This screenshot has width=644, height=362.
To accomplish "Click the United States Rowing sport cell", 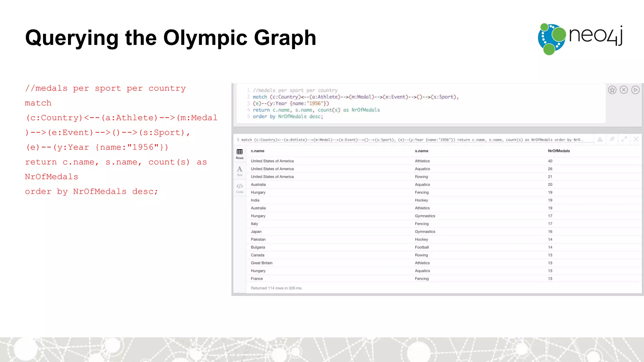I will click(x=421, y=177).
